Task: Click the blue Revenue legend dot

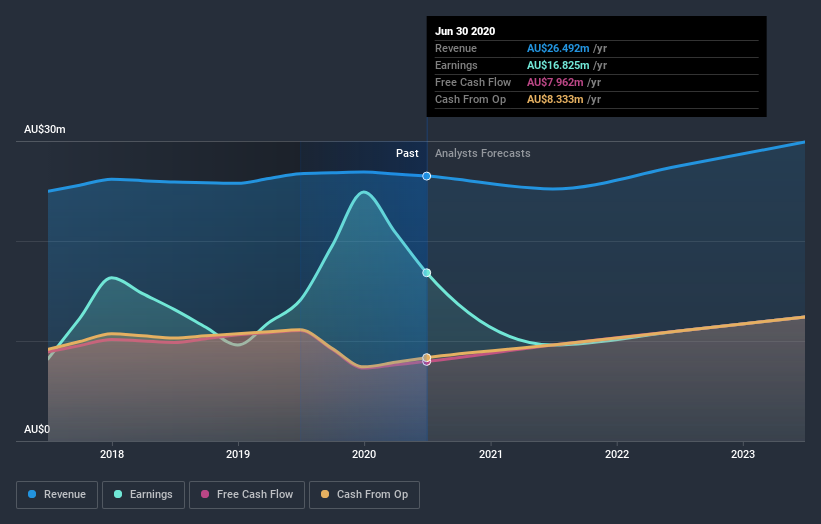Action: [x=32, y=494]
